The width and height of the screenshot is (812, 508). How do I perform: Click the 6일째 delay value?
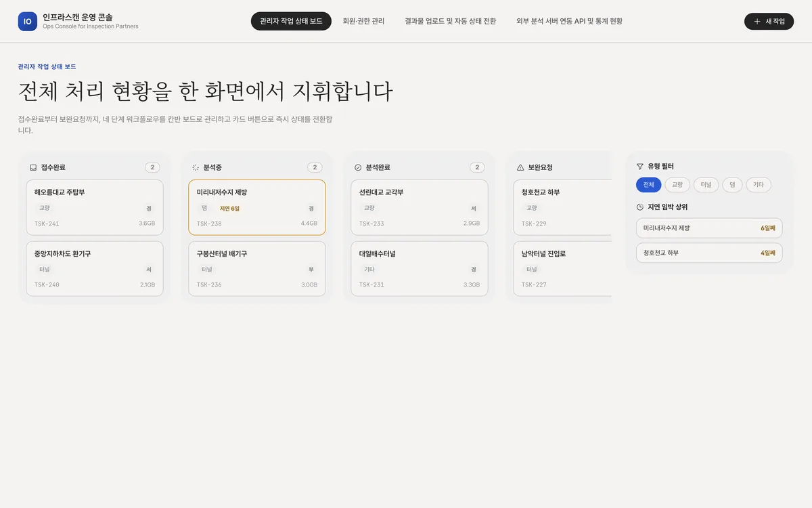[767, 228]
